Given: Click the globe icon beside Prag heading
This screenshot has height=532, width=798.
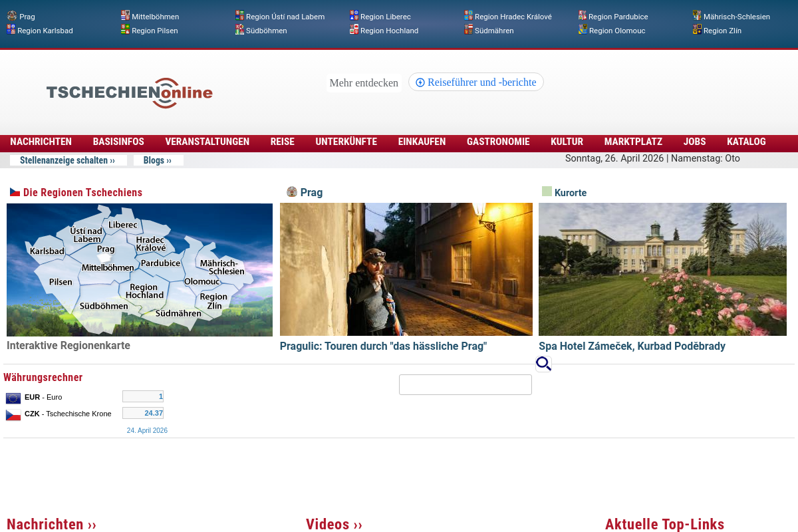Looking at the screenshot, I should (x=291, y=191).
